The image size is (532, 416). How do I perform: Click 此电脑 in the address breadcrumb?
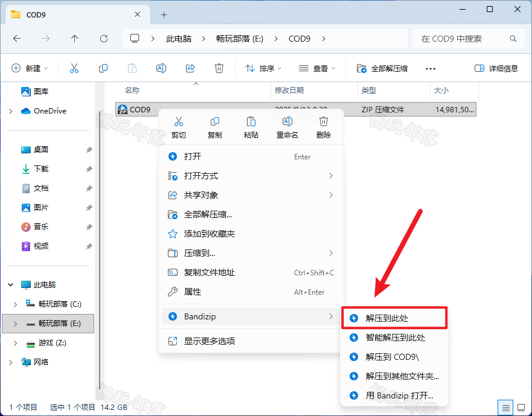tap(179, 39)
